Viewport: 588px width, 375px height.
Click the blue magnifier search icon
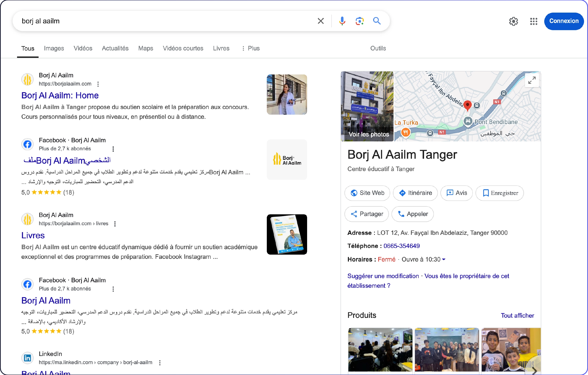pos(377,21)
